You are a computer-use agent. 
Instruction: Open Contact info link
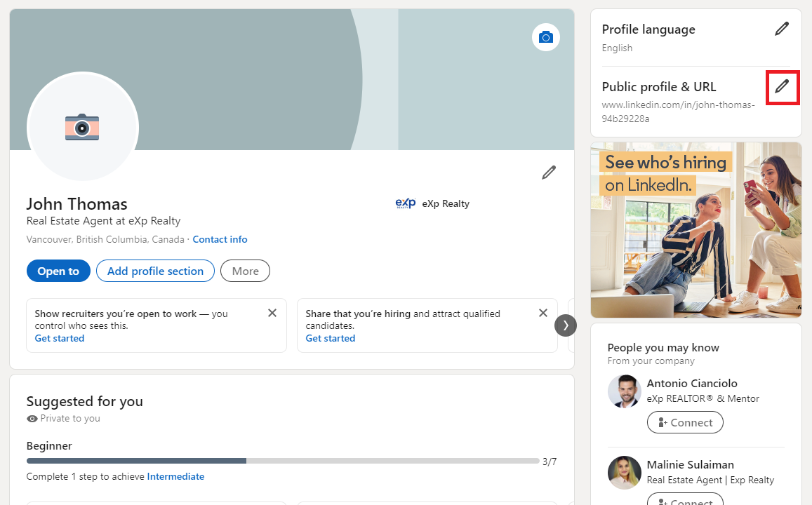click(x=220, y=239)
